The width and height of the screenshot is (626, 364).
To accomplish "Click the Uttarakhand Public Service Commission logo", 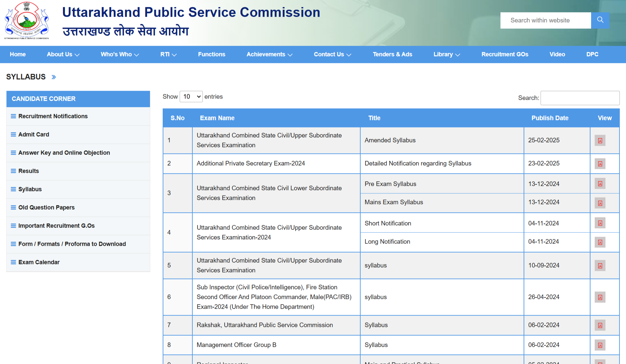I will pyautogui.click(x=27, y=21).
